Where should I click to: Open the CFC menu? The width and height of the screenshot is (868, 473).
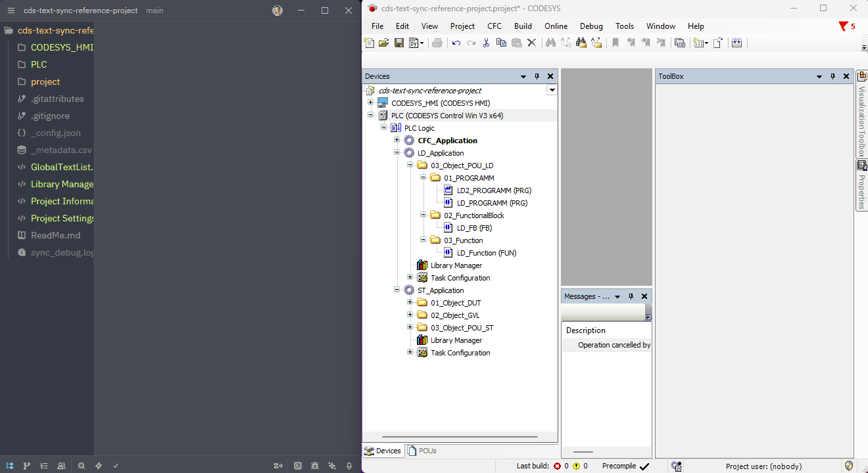pos(494,26)
